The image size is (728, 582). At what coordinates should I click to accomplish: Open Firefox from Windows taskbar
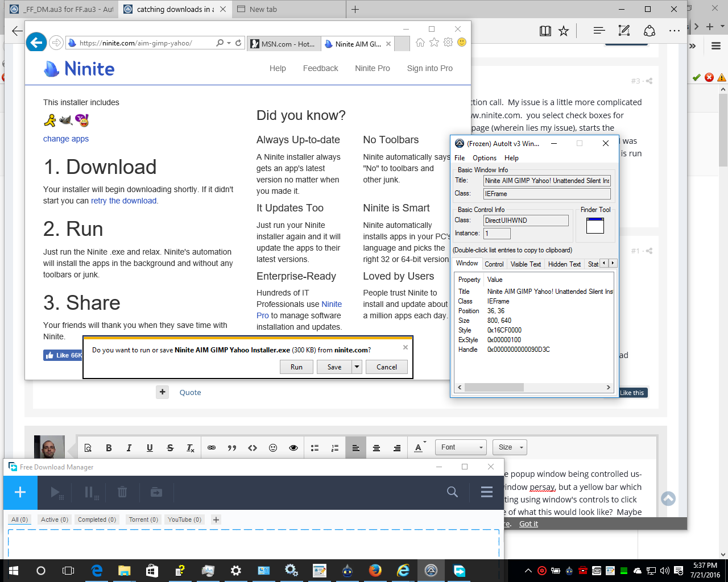tap(375, 570)
